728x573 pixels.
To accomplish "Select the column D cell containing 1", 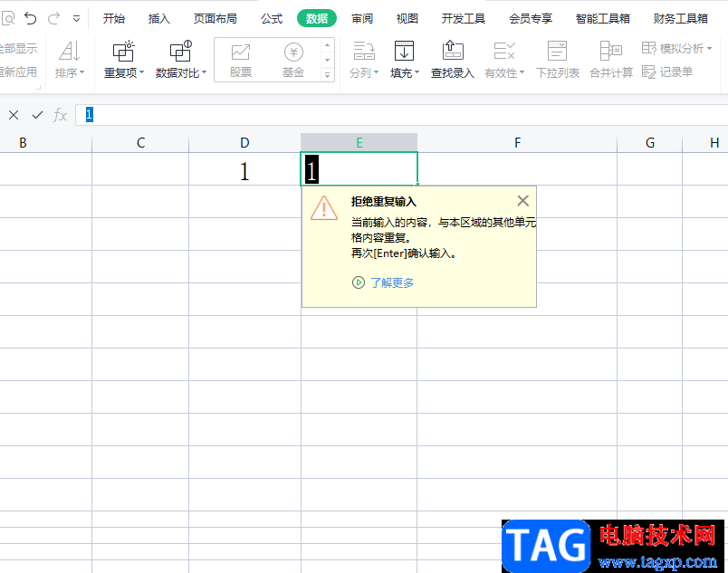I will point(244,169).
